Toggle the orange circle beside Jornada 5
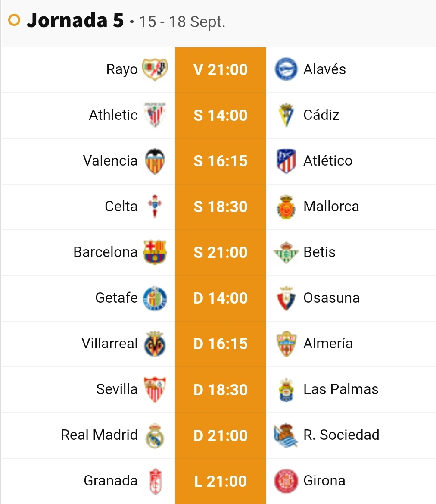The height and width of the screenshot is (504, 436). pyautogui.click(x=14, y=20)
